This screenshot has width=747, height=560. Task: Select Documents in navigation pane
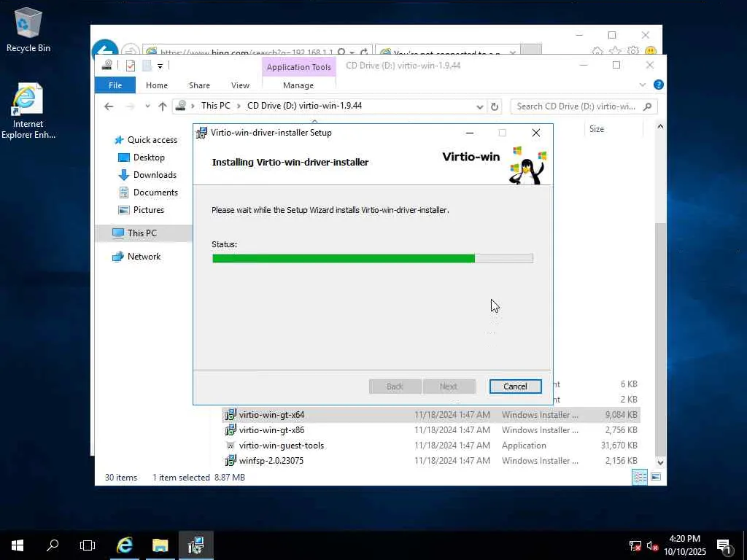(x=155, y=192)
